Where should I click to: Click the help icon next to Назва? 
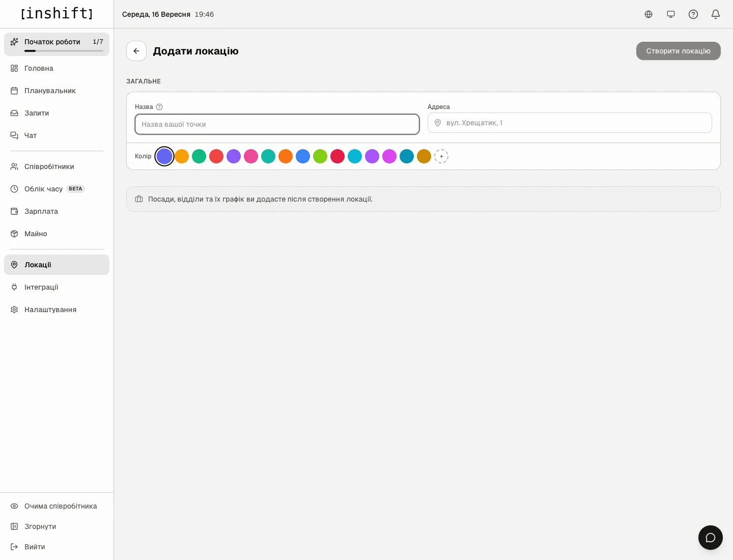(159, 107)
